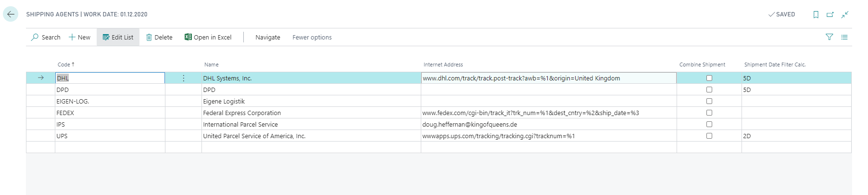
Task: Select the FEDEX code cell
Action: tap(110, 113)
